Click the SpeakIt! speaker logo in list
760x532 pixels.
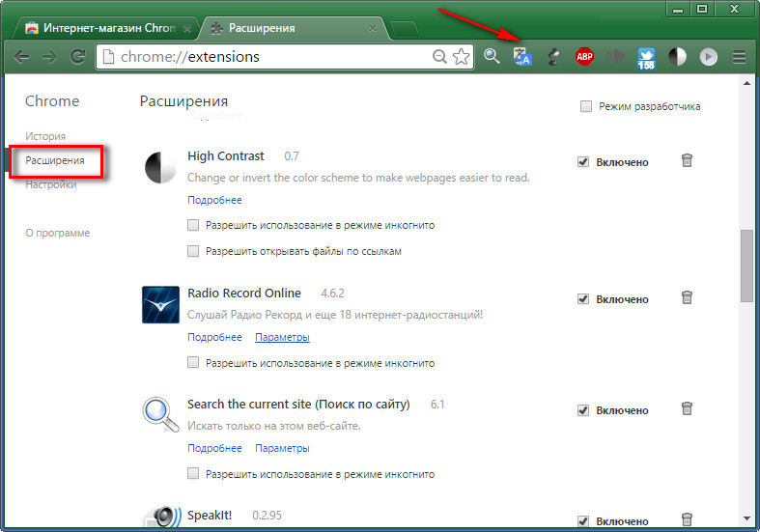point(163,517)
